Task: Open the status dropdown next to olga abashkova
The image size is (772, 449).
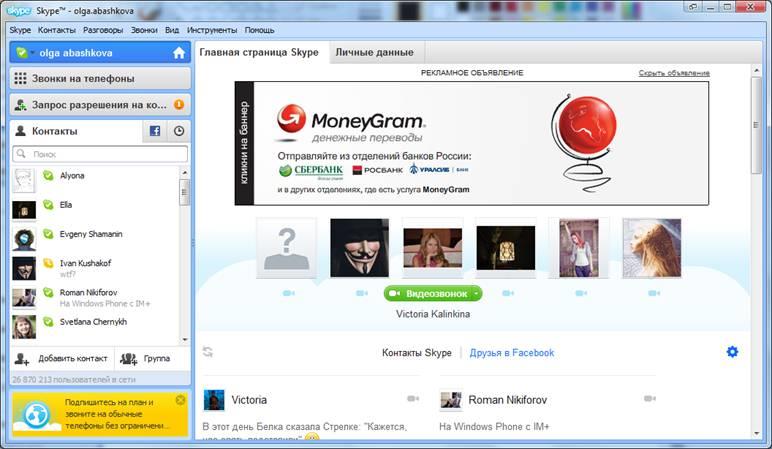Action: tap(32, 53)
